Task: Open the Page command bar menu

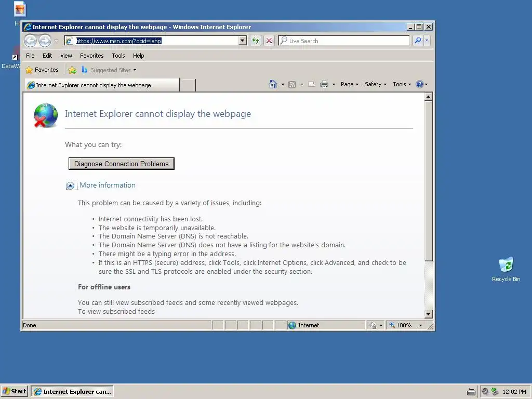Action: (350, 84)
